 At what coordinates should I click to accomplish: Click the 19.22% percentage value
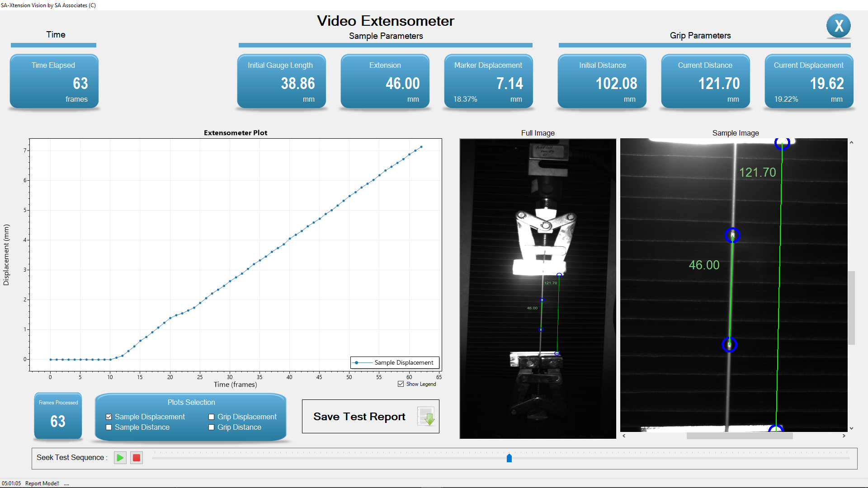[786, 99]
